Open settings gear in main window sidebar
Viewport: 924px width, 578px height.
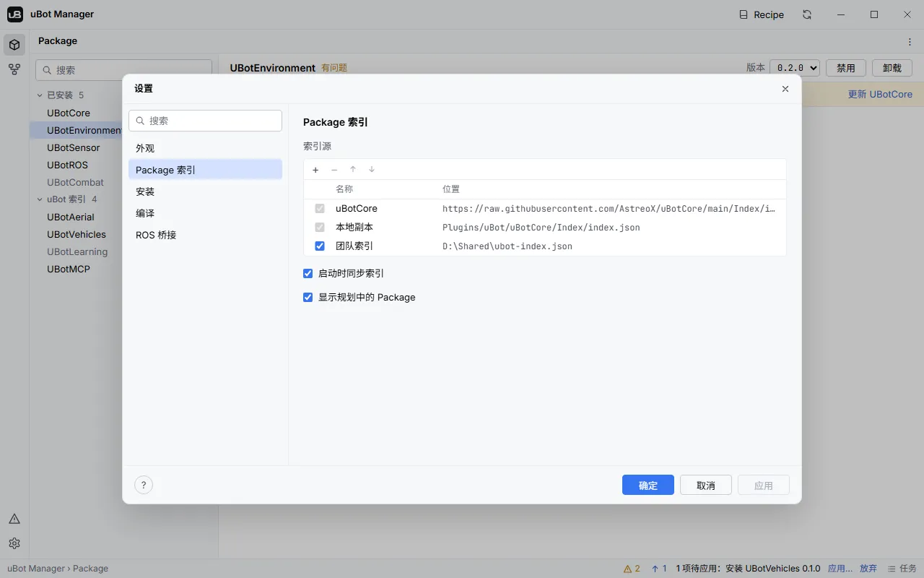coord(14,543)
